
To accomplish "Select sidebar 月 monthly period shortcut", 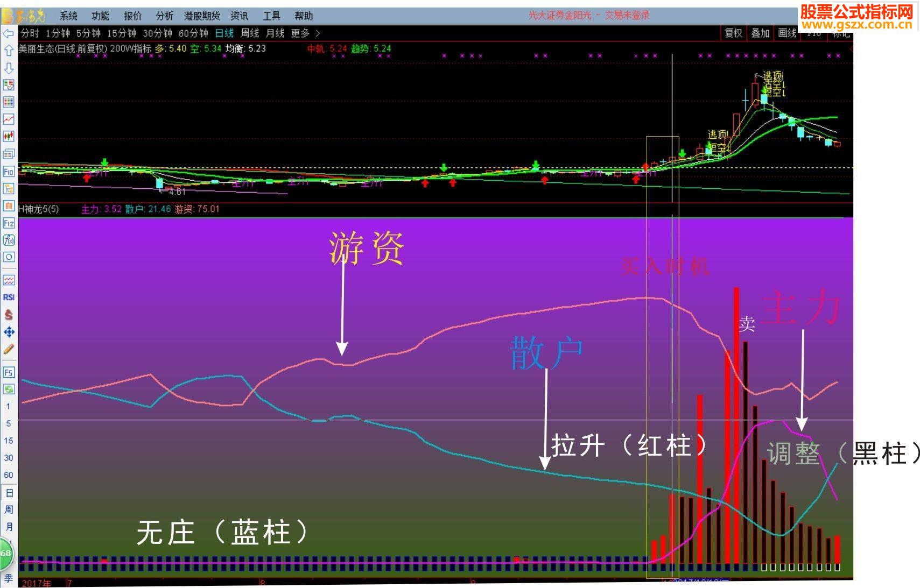I will point(9,527).
